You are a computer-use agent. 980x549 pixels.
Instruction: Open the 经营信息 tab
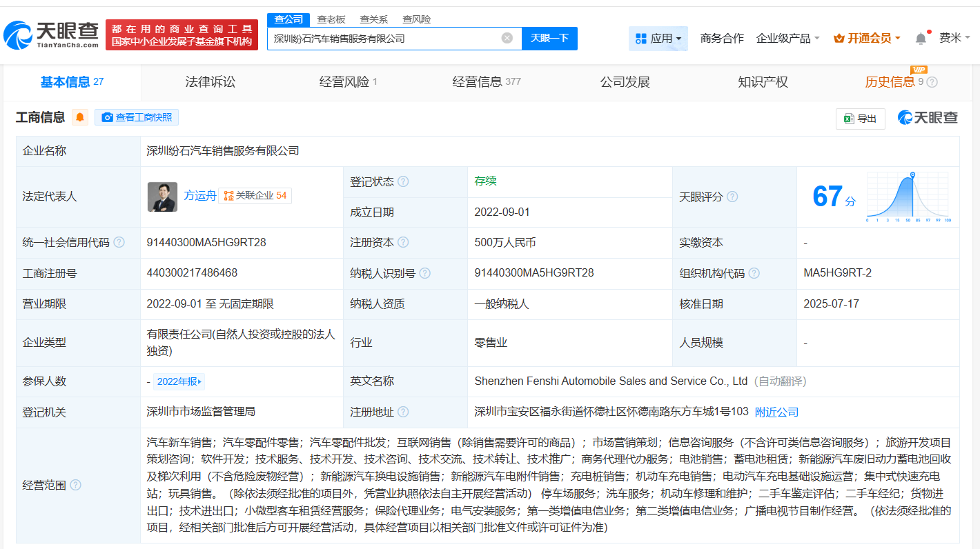(x=487, y=82)
